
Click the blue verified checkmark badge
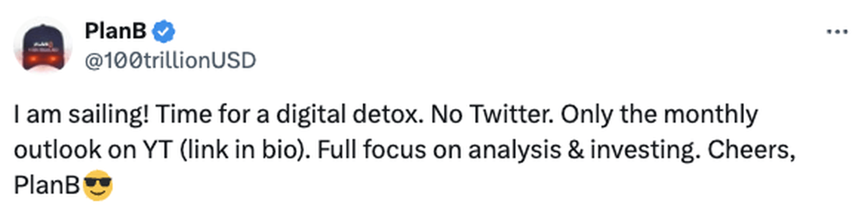[x=163, y=32]
